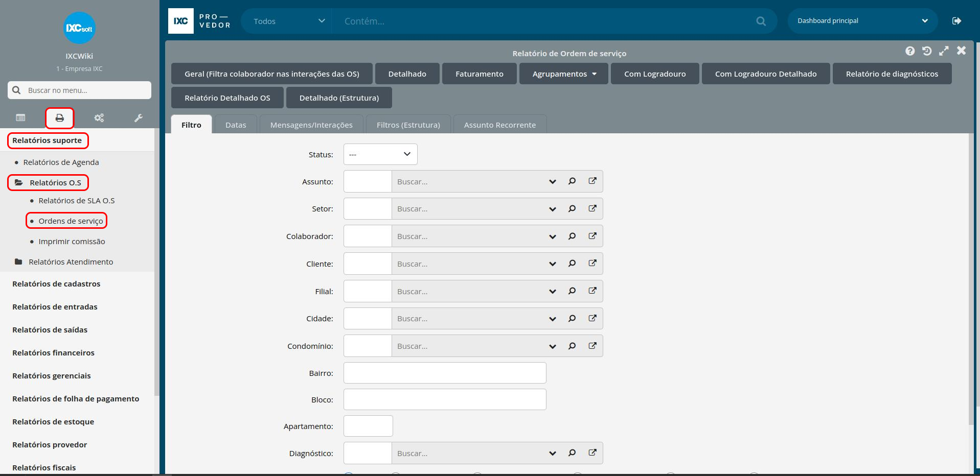Open the wrench tools sidebar icon
Viewport: 980px width, 476px height.
[139, 118]
